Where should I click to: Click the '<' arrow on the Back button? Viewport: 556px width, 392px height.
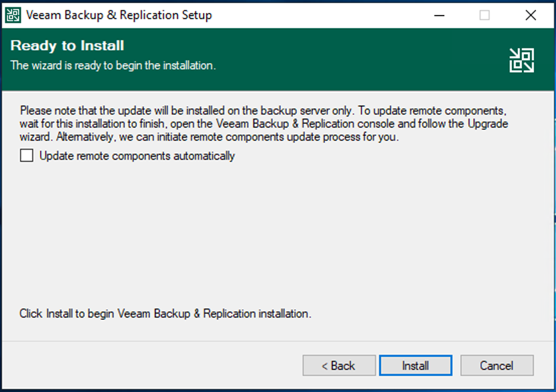(325, 366)
